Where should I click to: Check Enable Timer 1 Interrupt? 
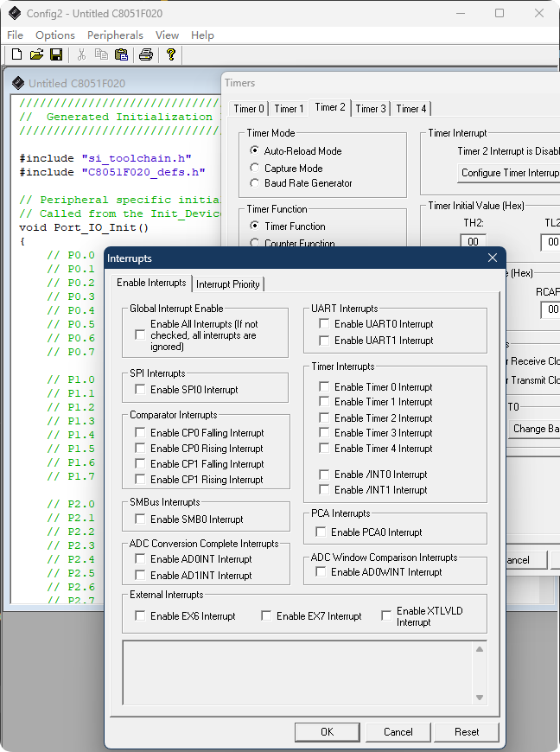(x=324, y=401)
